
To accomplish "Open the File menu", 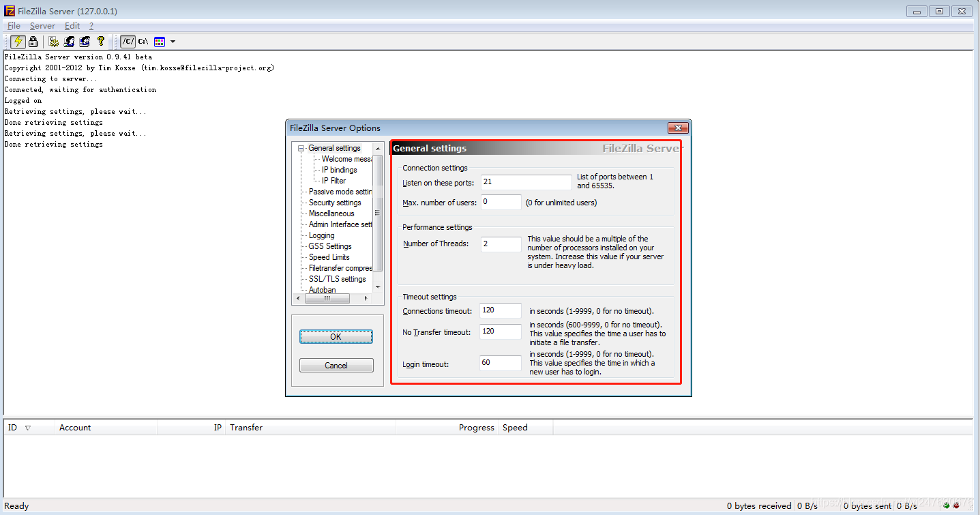I will coord(14,26).
